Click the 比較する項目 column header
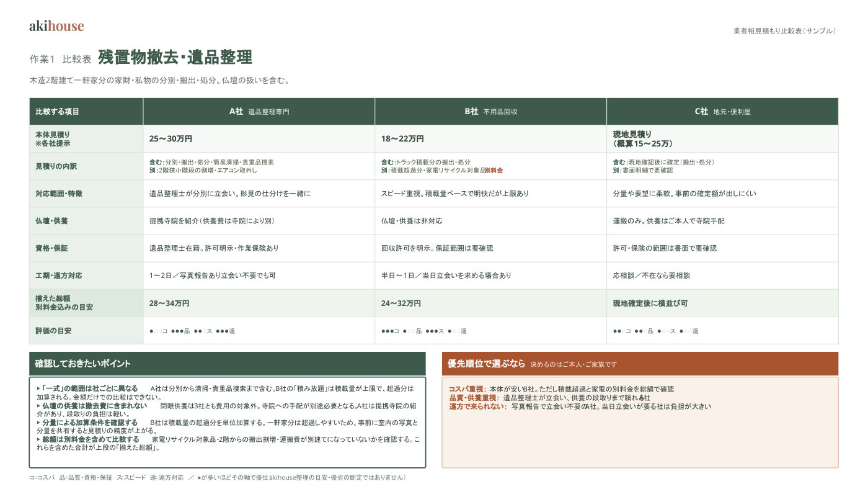The image size is (868, 489). [86, 112]
